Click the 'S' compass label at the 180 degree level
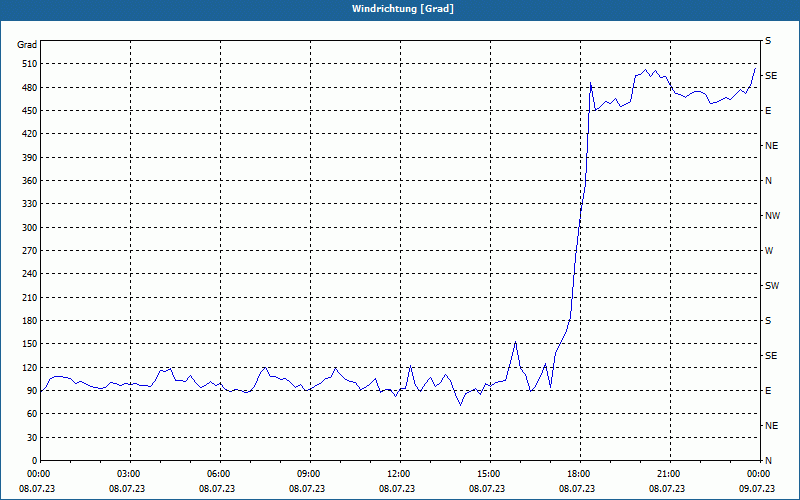The width and height of the screenshot is (800, 500). 768,321
